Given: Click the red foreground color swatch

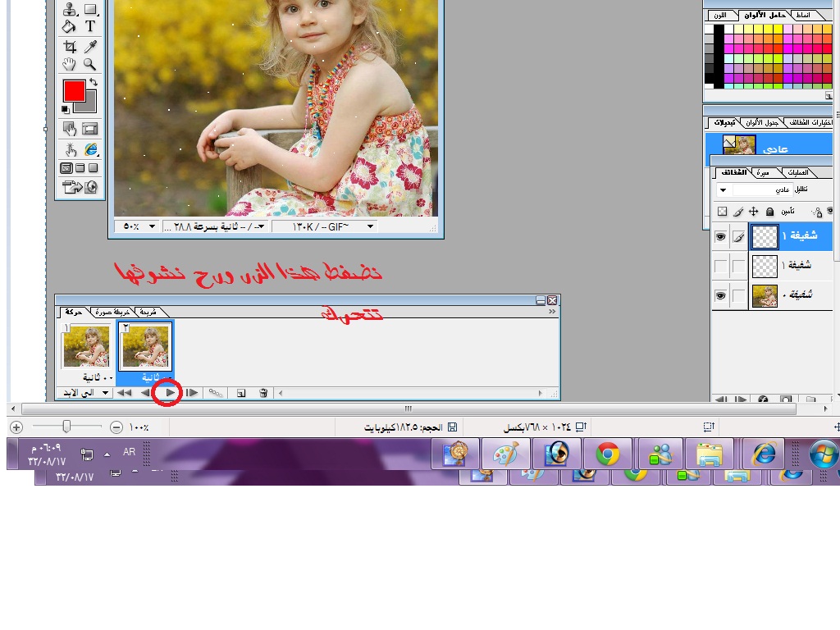Looking at the screenshot, I should pyautogui.click(x=74, y=91).
